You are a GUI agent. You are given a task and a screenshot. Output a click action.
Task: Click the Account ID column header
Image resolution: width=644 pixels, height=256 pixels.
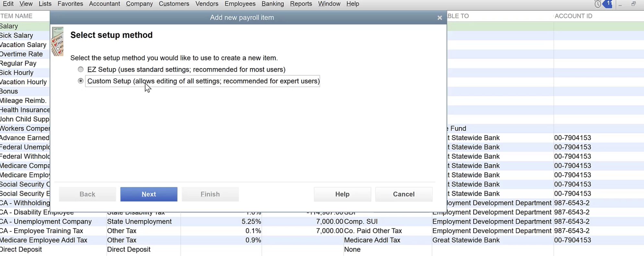(573, 16)
